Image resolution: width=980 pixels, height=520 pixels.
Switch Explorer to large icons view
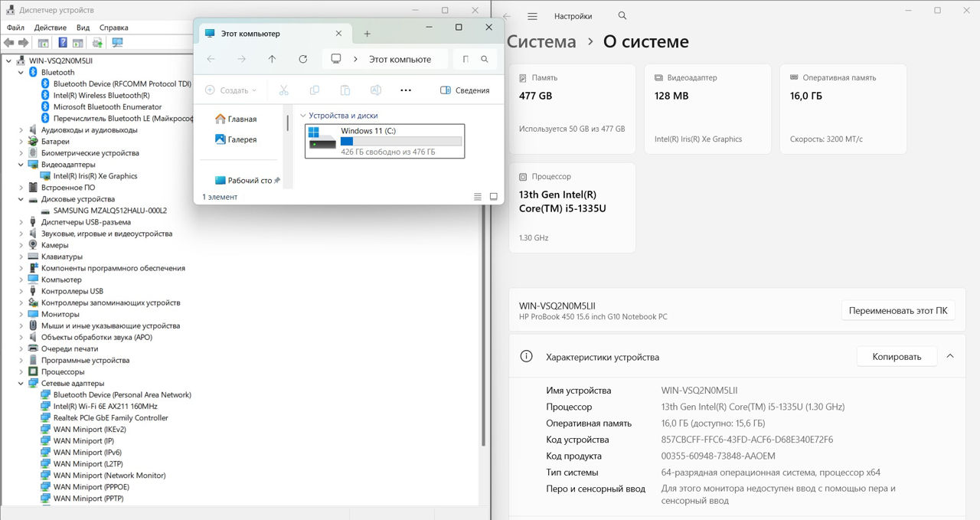click(x=494, y=197)
